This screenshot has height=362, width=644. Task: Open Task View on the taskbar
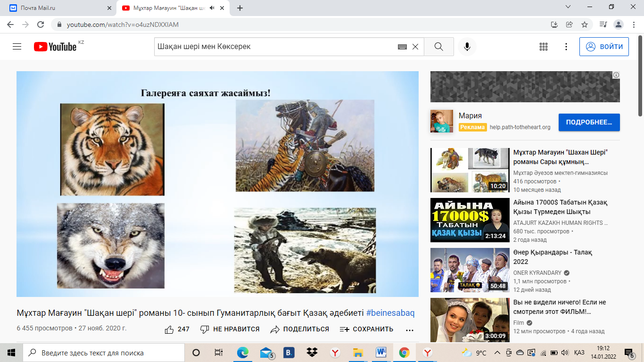219,353
